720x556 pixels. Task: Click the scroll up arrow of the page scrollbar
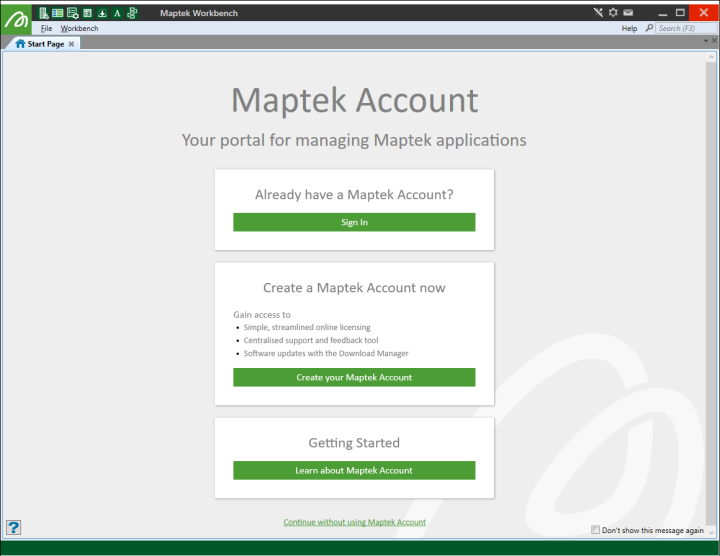(711, 57)
